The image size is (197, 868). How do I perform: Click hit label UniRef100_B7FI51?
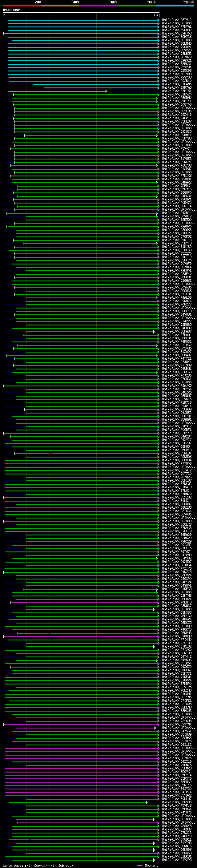[x=177, y=91]
